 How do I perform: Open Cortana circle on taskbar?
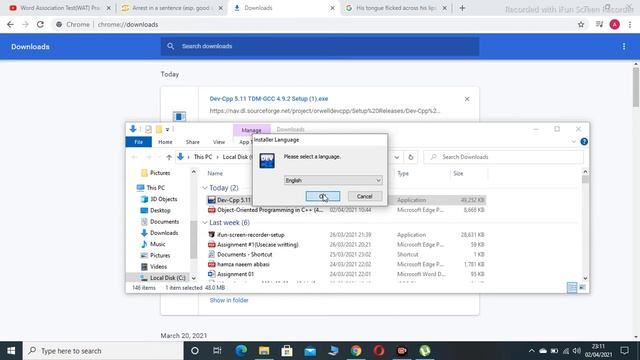pos(195,351)
